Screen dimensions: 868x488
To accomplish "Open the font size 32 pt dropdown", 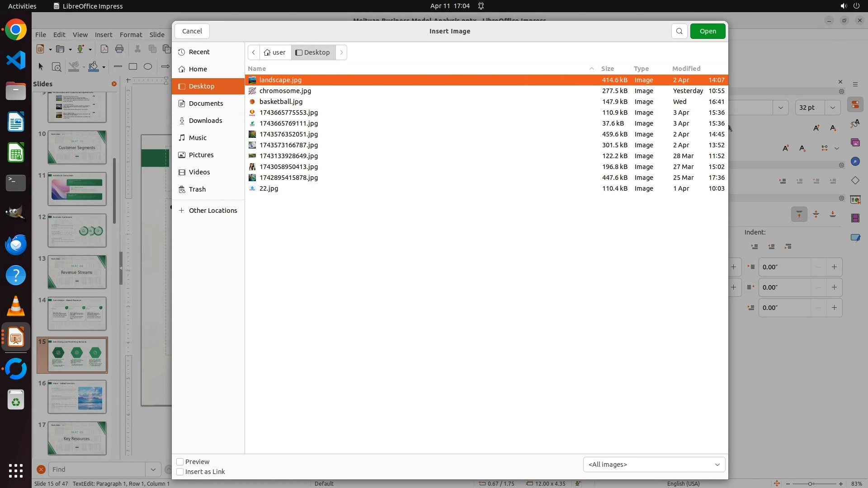I will pos(832,108).
